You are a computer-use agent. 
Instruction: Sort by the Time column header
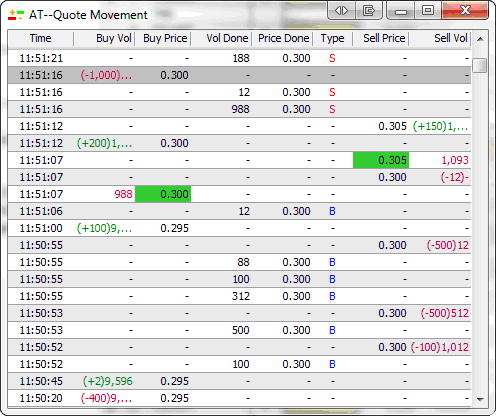click(x=41, y=39)
